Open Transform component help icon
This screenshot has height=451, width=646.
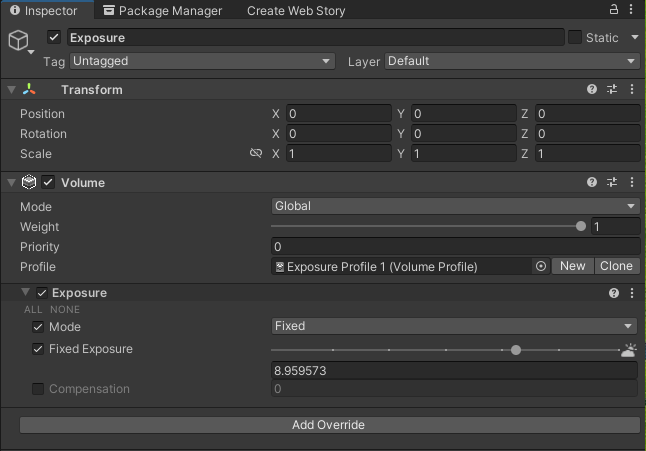click(592, 90)
